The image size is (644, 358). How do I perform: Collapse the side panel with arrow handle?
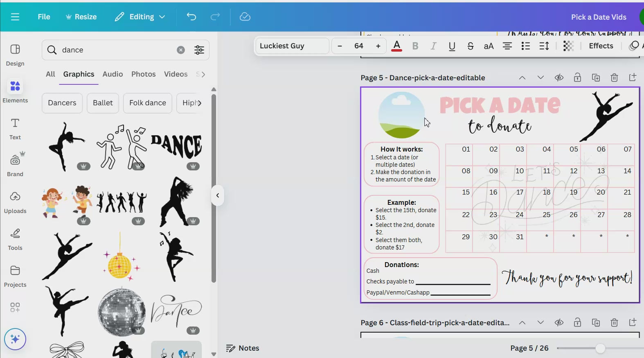click(x=218, y=195)
